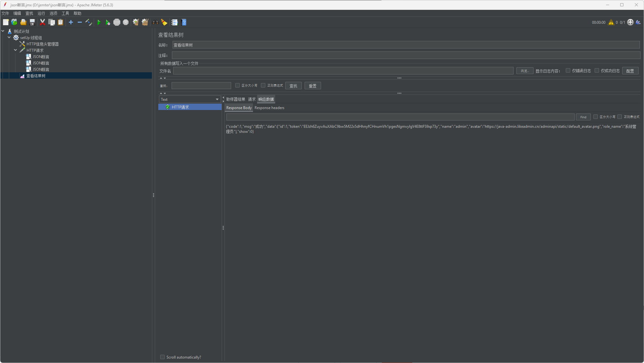Toggle 正则表达式 in the upper search row
The height and width of the screenshot is (363, 644).
[263, 85]
